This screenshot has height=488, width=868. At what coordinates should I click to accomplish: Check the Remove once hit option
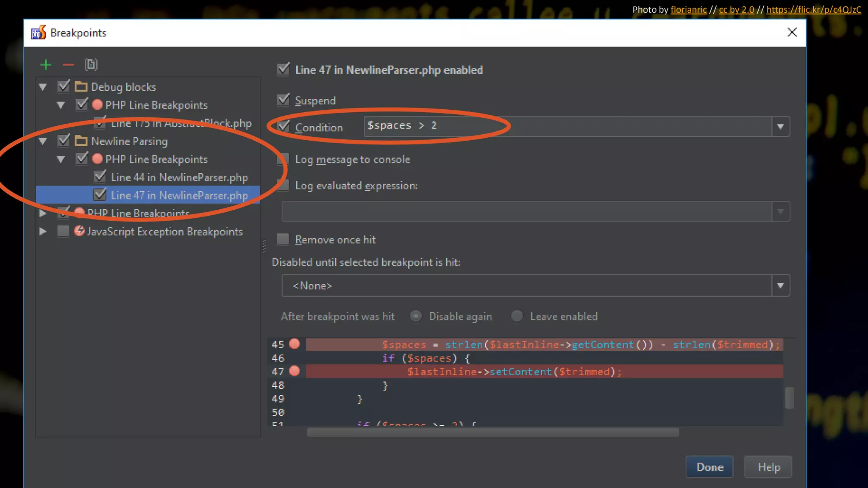[283, 239]
